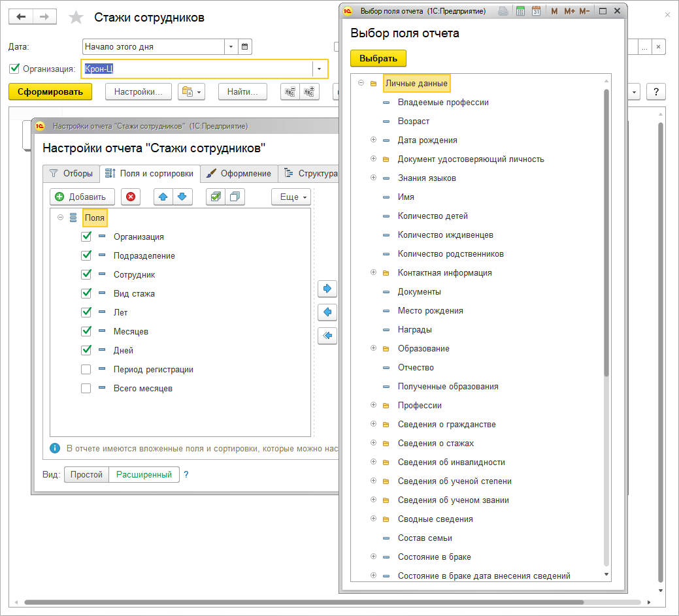Open the Оформление tab
This screenshot has height=616, width=679.
coord(239,173)
